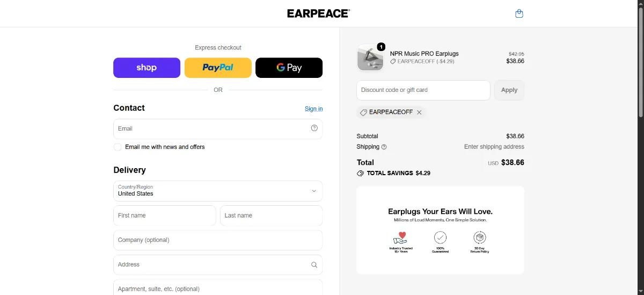Click the "Enter shipping address" text
This screenshot has width=644, height=295.
494,147
